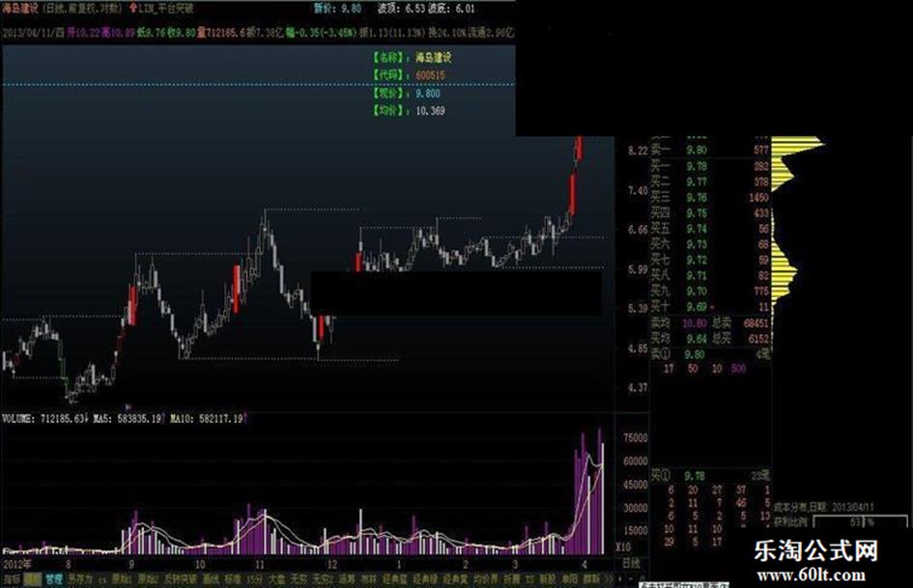The image size is (913, 588).
Task: Click the 买五 9.74 order row
Action: (710, 229)
